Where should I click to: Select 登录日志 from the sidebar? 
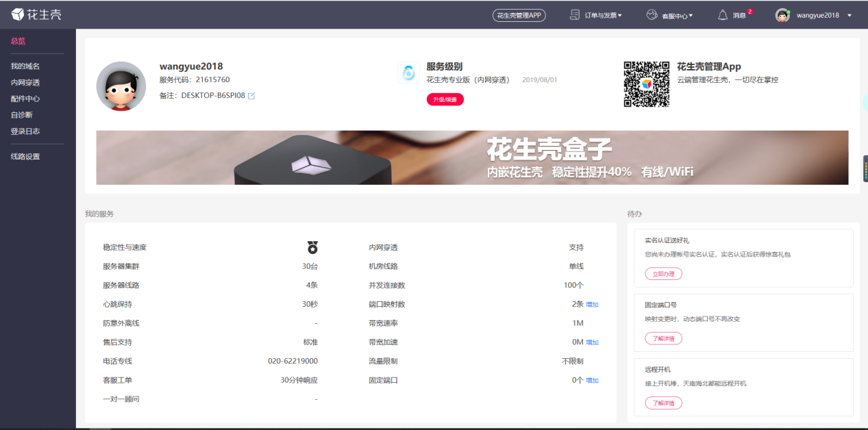click(x=25, y=131)
